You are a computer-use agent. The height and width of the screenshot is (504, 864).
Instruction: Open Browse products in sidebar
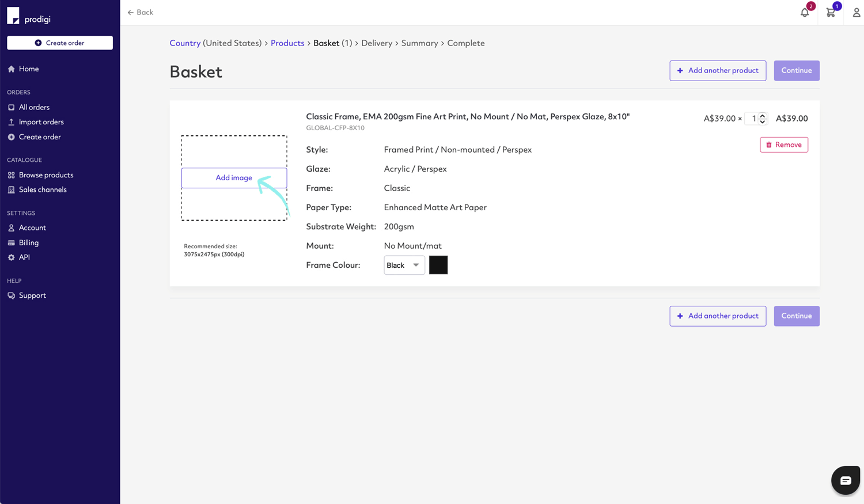tap(46, 175)
